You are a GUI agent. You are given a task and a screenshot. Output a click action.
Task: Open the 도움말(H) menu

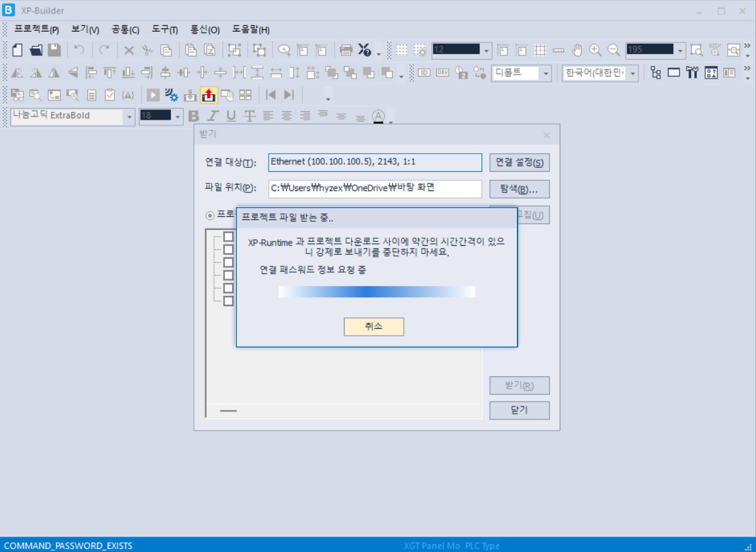pyautogui.click(x=251, y=30)
